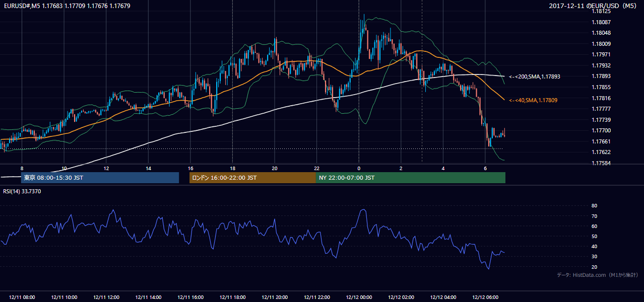Image resolution: width=644 pixels, height=302 pixels.
Task: Click the 12/11 16:00 time label
Action: 190,297
